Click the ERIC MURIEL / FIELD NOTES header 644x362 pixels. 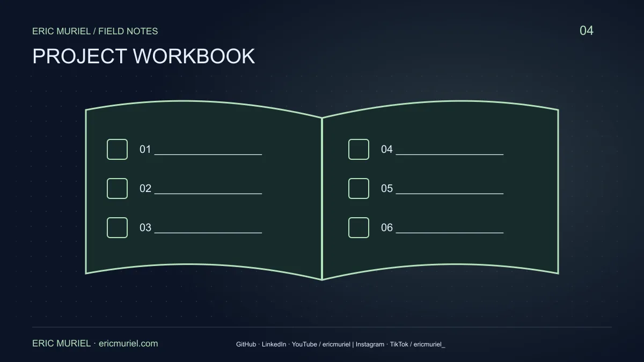pos(95,31)
